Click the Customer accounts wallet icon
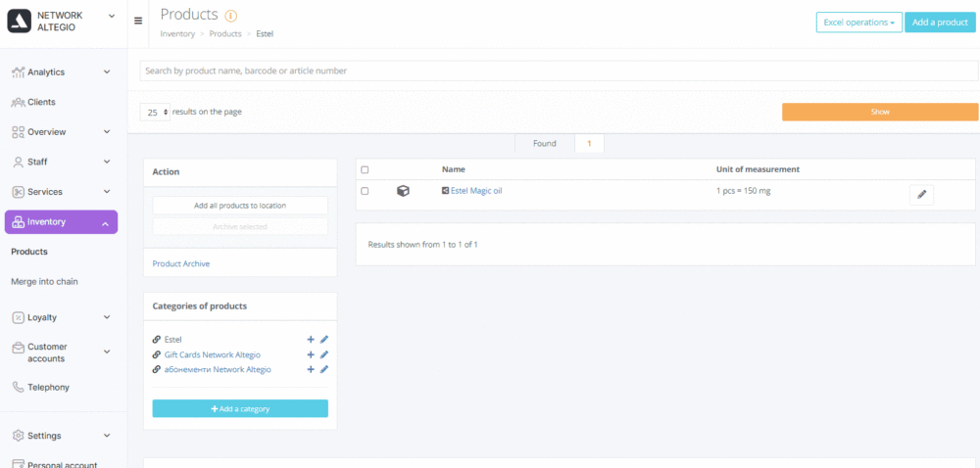This screenshot has height=468, width=980. point(18,348)
